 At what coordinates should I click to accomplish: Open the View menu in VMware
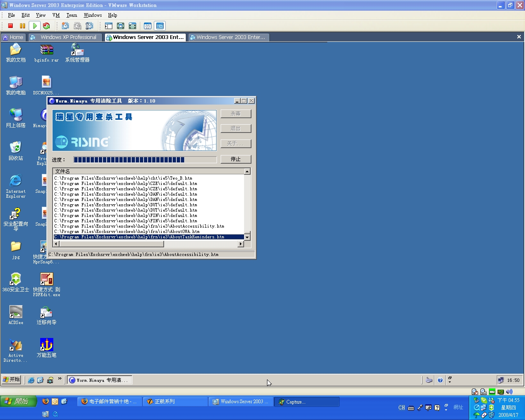(41, 15)
